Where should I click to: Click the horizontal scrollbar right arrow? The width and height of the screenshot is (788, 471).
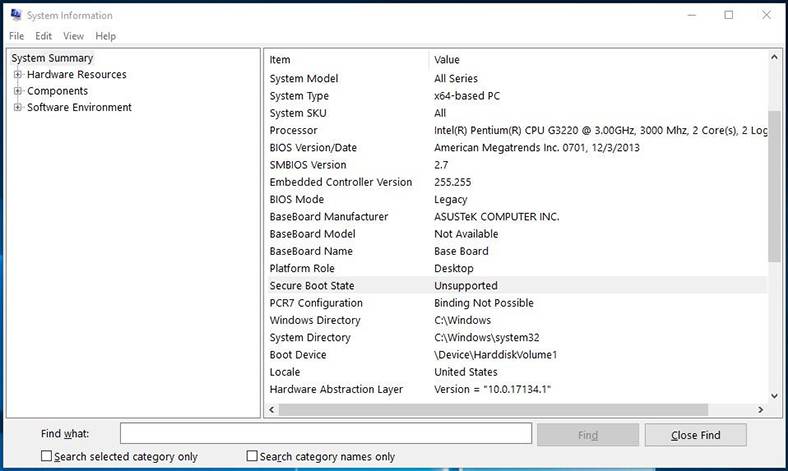(761, 410)
